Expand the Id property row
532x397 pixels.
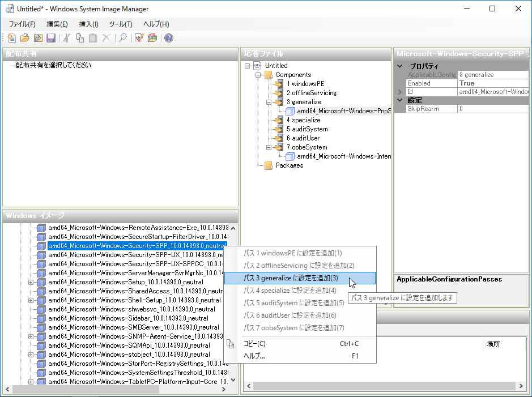[400, 92]
